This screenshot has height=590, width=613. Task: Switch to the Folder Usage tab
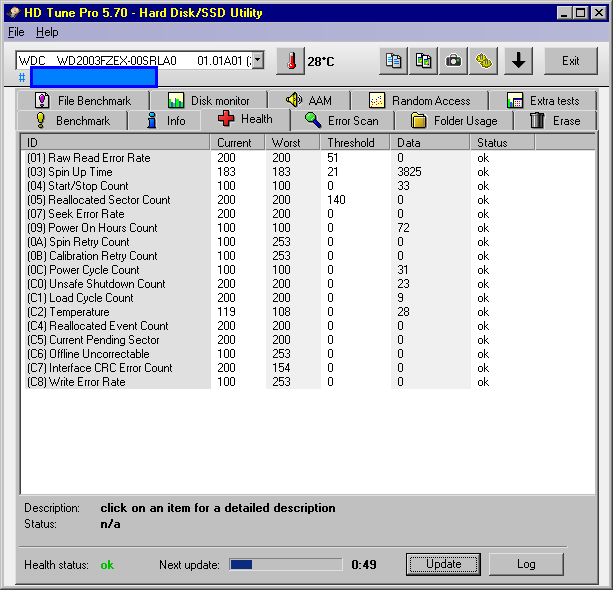[x=454, y=120]
